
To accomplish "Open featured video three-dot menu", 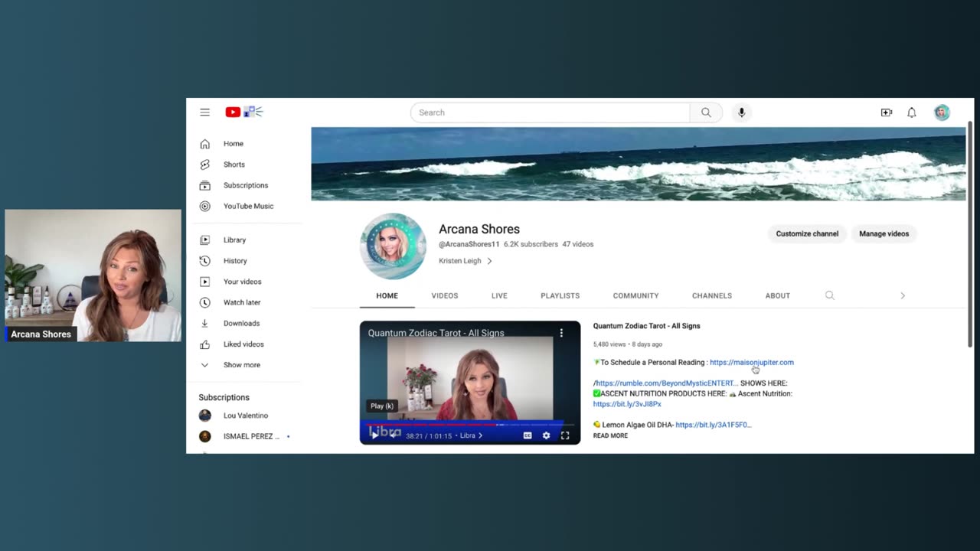I will (561, 333).
